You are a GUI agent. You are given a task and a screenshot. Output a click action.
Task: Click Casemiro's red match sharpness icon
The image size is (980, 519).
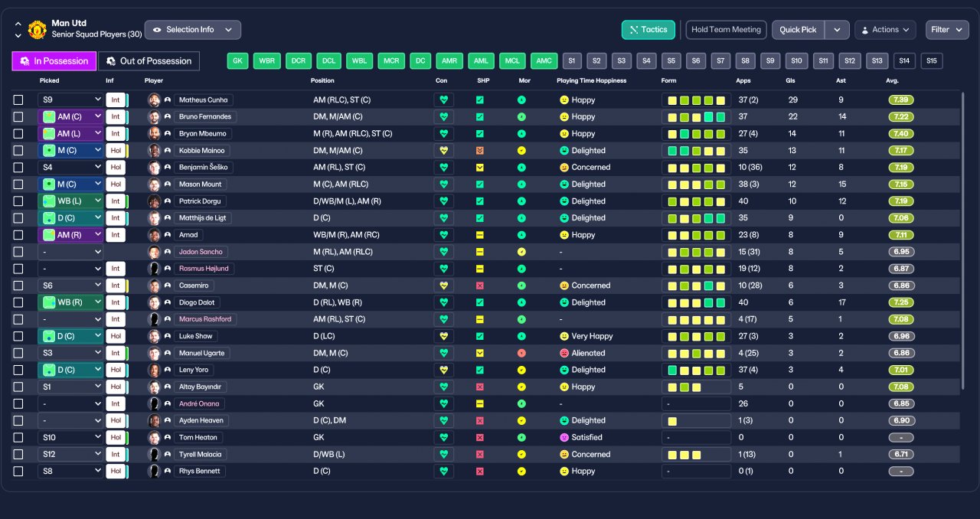[480, 286]
